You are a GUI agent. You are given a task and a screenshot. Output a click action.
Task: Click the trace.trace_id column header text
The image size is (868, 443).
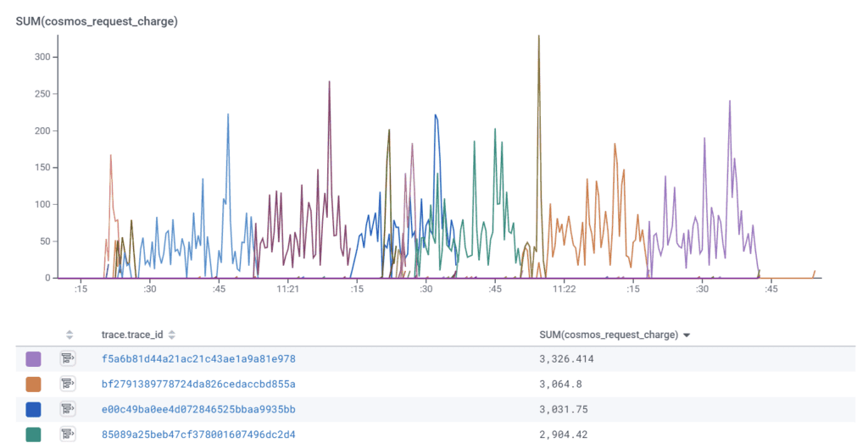coord(131,335)
